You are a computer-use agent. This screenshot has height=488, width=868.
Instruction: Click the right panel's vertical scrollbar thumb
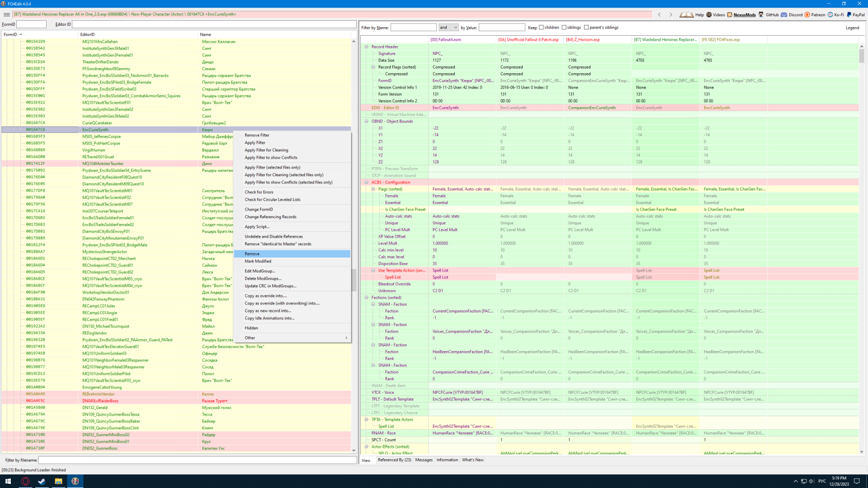click(x=862, y=56)
